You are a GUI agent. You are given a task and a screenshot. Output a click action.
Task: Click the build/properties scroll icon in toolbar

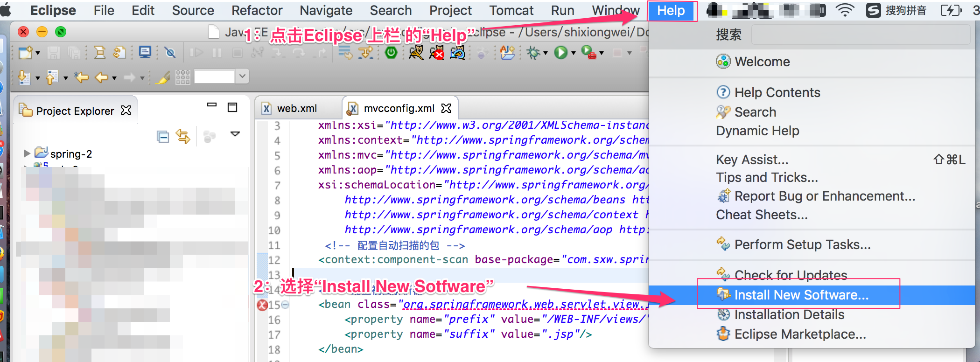(x=99, y=52)
